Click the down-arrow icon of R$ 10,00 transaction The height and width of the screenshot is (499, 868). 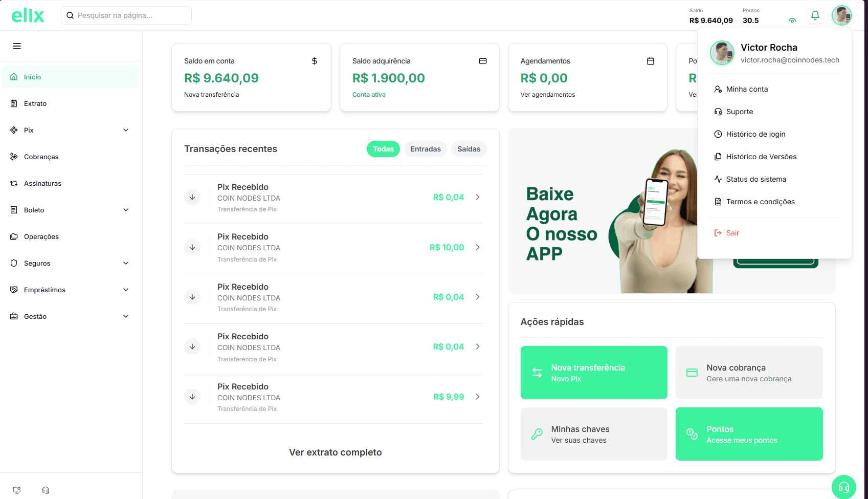(x=192, y=247)
